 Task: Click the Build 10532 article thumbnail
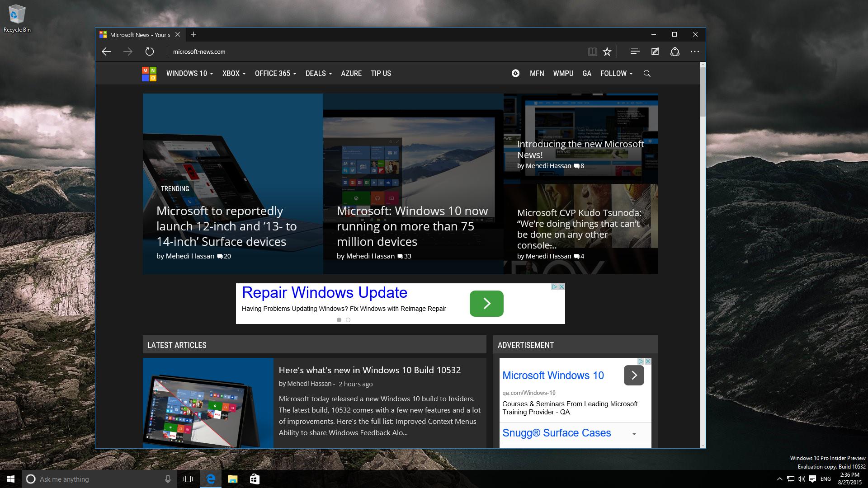point(208,403)
